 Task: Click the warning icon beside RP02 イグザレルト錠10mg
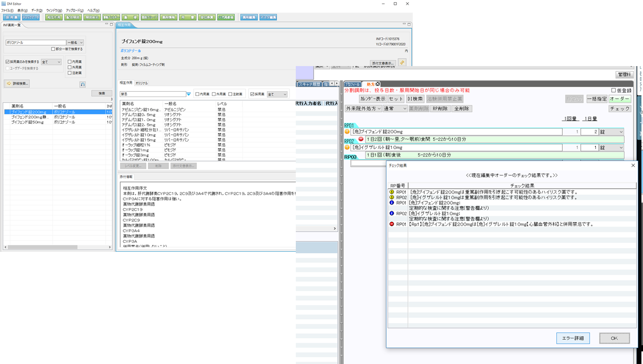click(347, 147)
